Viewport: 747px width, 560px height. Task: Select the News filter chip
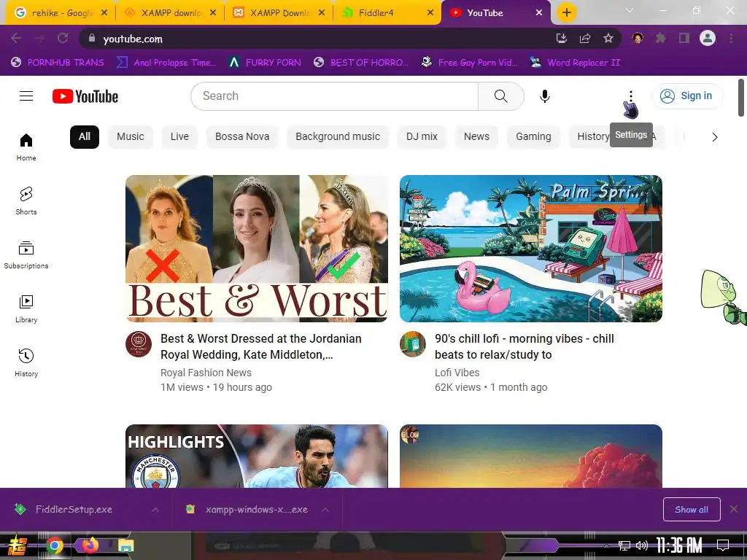(x=476, y=136)
